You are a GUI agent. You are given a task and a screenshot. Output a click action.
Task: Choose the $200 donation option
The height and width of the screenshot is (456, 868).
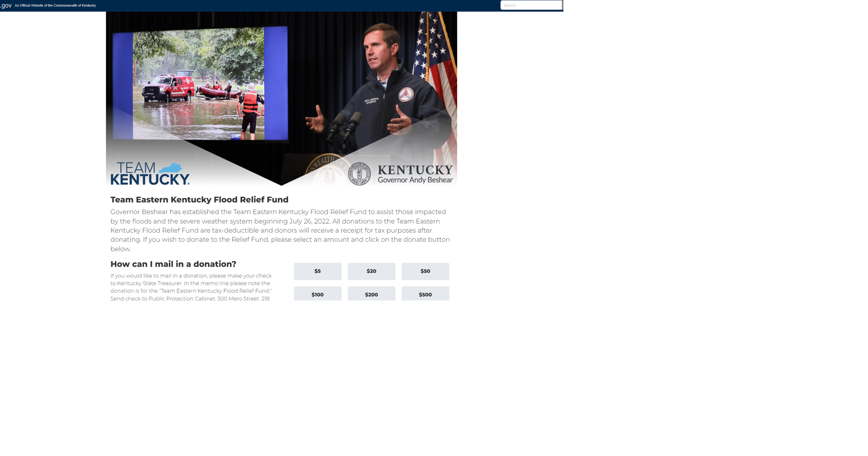click(x=371, y=294)
